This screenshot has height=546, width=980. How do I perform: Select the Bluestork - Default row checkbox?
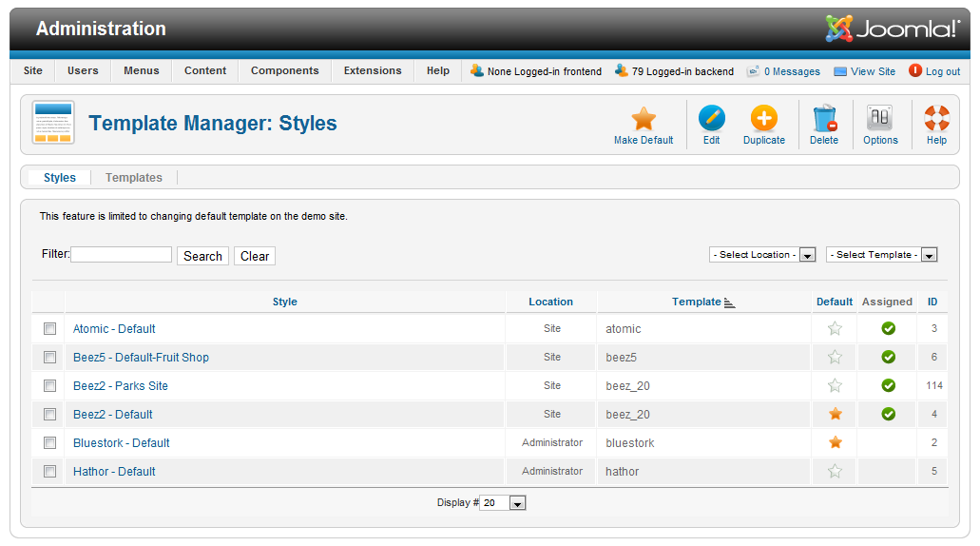tap(50, 442)
